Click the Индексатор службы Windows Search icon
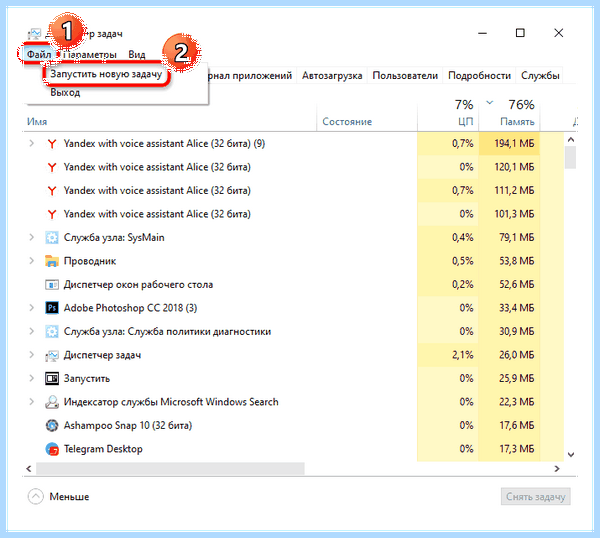The height and width of the screenshot is (538, 600). (x=52, y=402)
